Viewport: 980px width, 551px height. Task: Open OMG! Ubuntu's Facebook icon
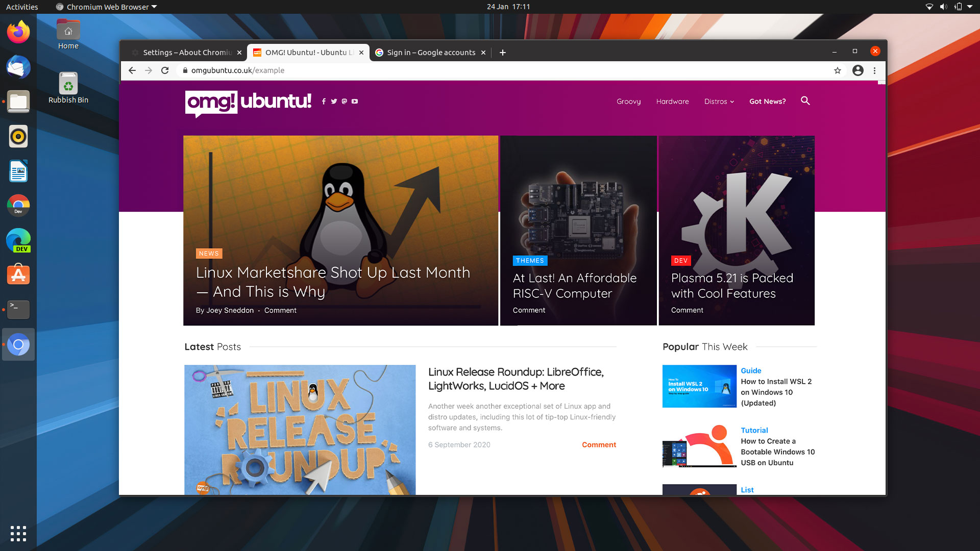coord(324,102)
